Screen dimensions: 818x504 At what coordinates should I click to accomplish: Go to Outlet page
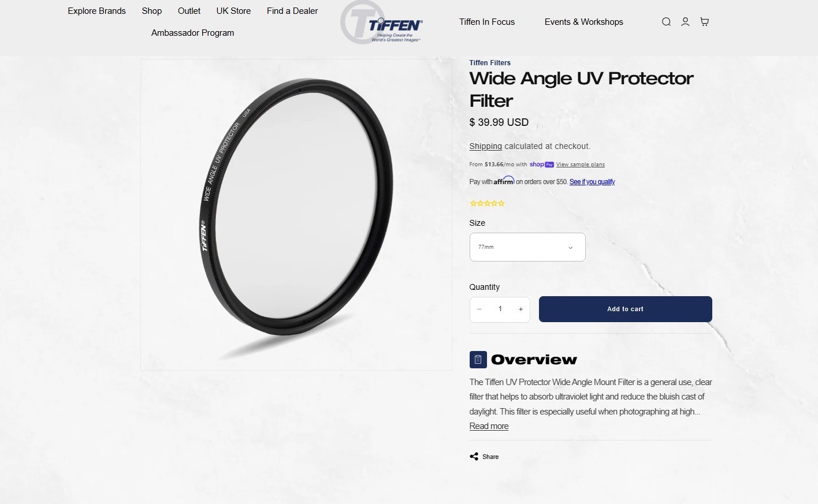pyautogui.click(x=189, y=11)
